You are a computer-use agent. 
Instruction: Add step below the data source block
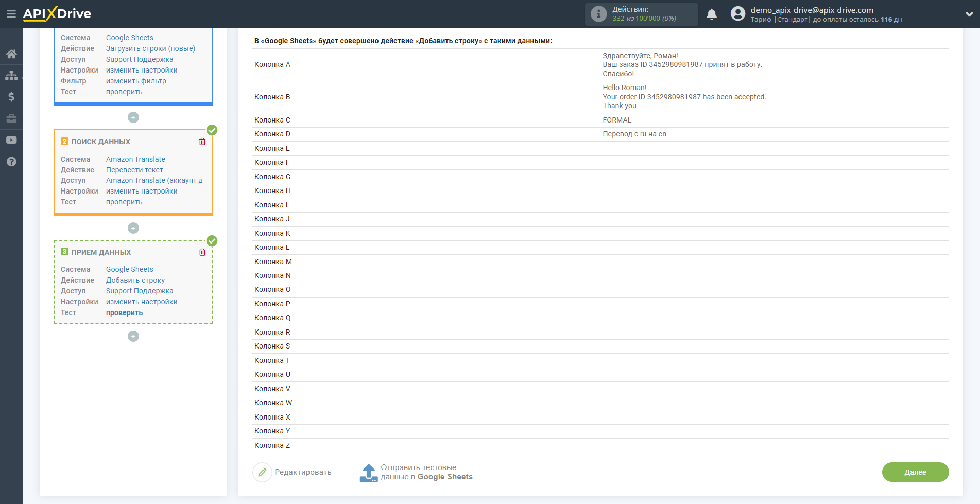point(133,117)
